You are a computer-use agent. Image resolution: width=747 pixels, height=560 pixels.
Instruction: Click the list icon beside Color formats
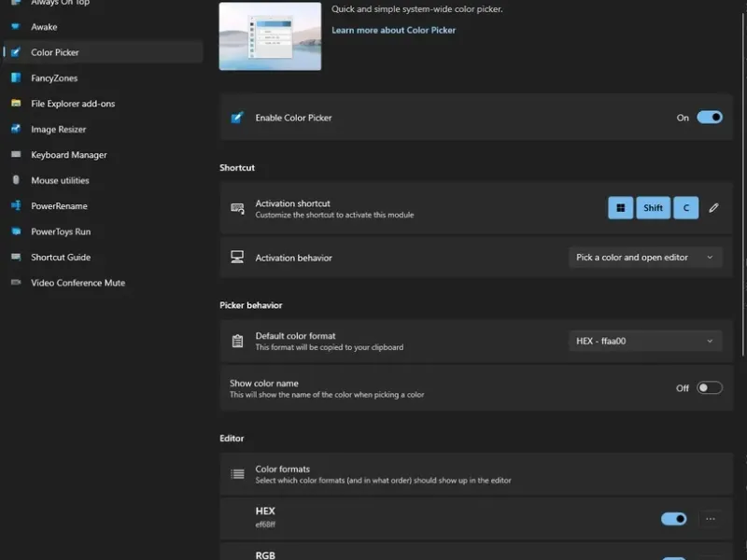[237, 474]
